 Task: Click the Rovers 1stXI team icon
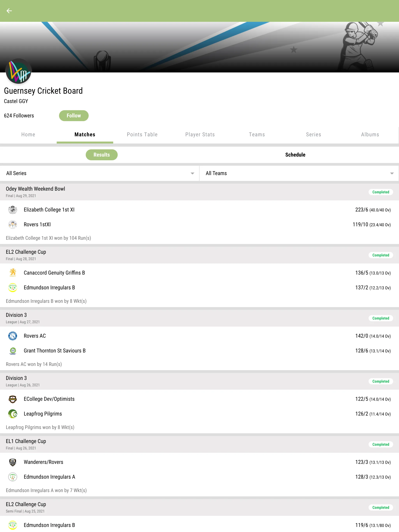click(13, 225)
